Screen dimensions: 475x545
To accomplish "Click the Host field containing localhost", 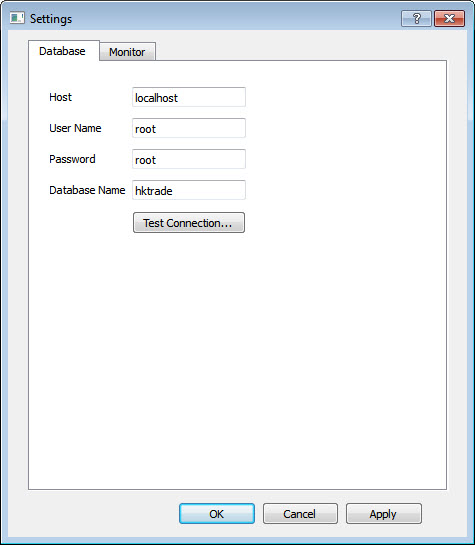I will [x=189, y=97].
